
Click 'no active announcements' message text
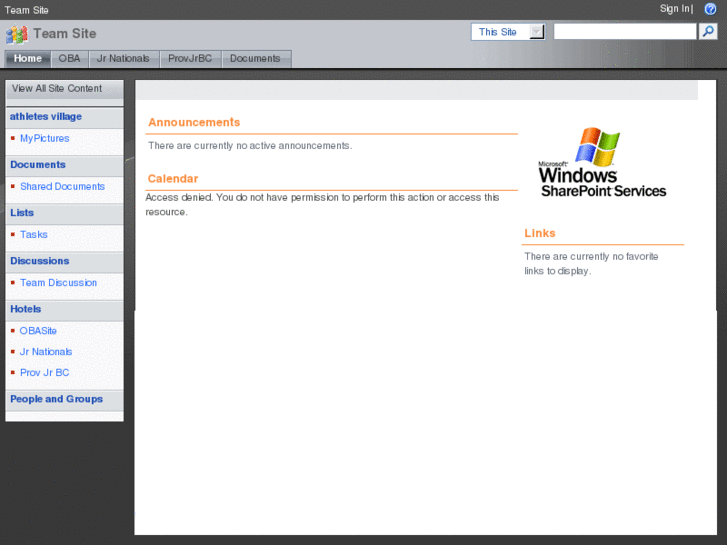(x=250, y=146)
